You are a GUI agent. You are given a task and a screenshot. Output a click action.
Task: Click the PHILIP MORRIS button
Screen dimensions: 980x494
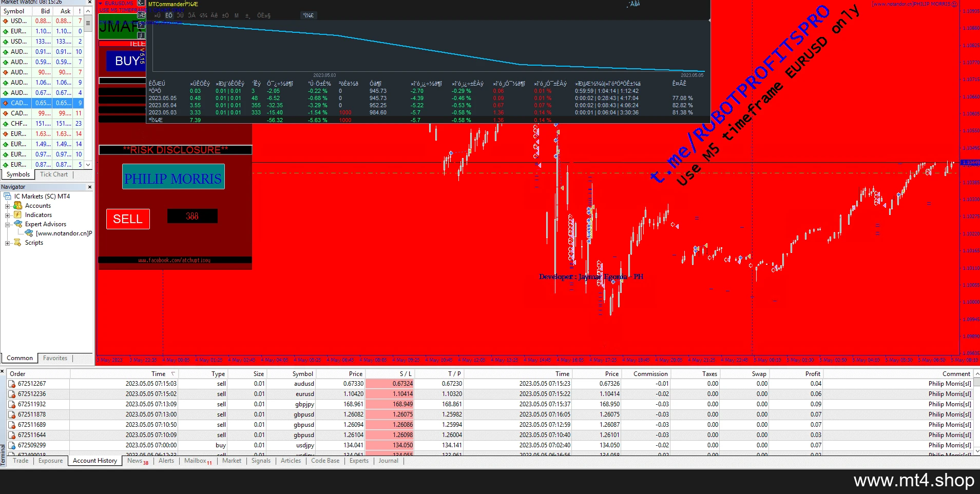(173, 176)
